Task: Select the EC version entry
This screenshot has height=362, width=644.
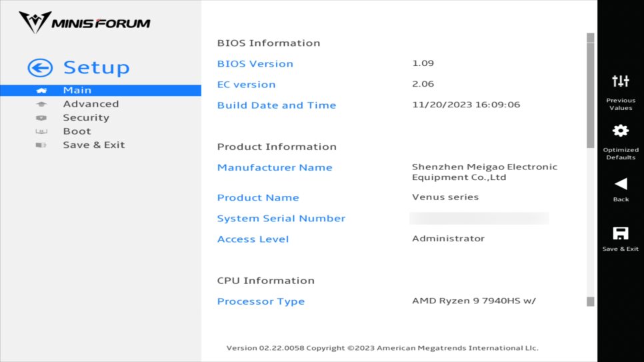Action: 246,85
